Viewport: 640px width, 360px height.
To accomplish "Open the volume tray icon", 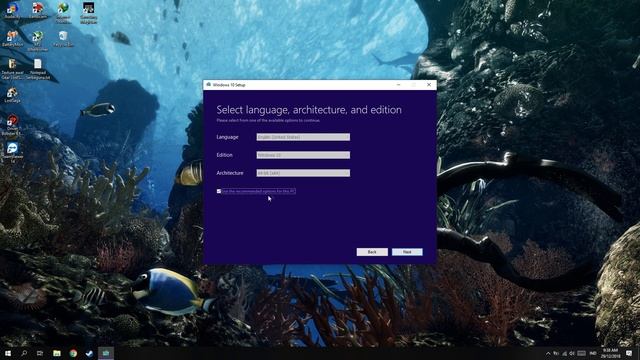I will pyautogui.click(x=572, y=353).
